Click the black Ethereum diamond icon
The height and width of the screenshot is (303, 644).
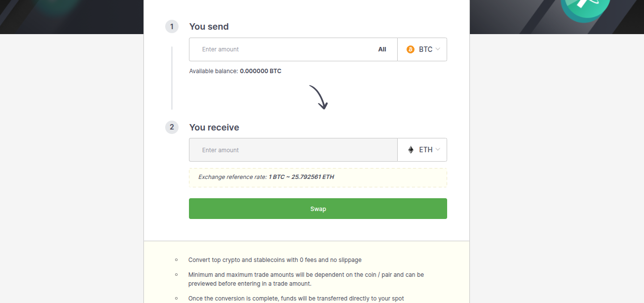pos(411,150)
